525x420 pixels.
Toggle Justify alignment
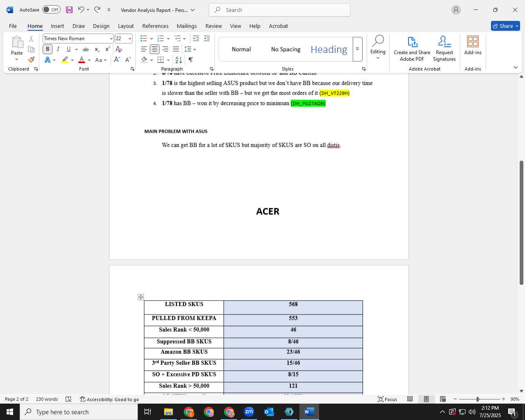176,49
